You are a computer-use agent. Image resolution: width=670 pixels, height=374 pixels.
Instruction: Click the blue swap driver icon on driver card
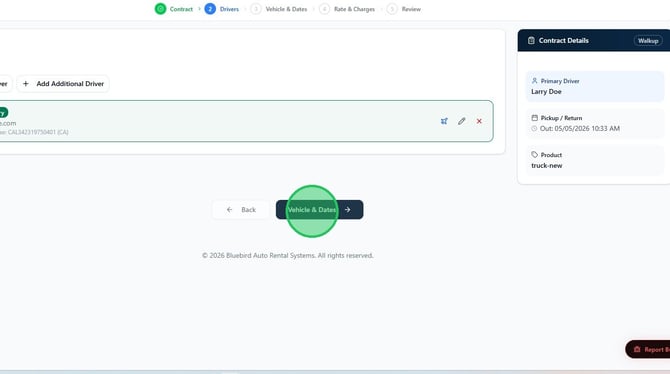pyautogui.click(x=444, y=121)
